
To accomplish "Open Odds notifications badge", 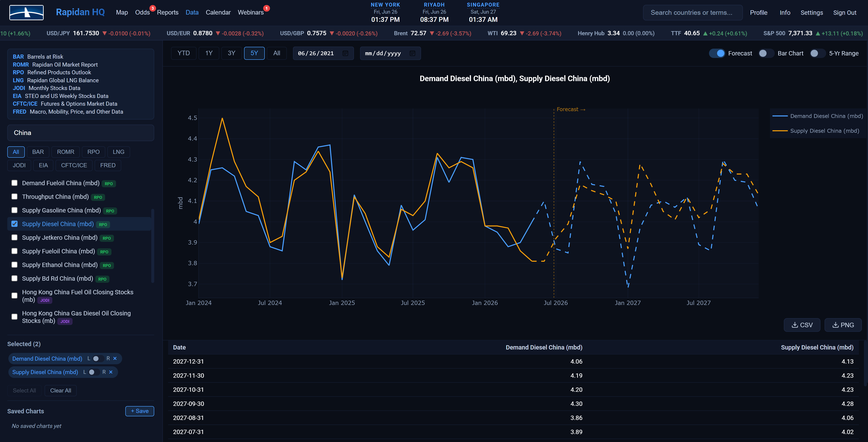I will [153, 8].
